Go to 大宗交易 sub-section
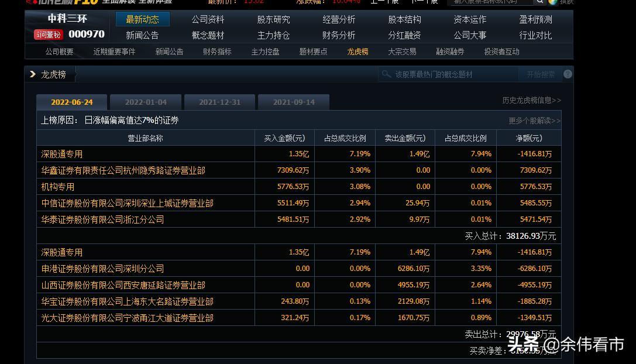Viewport: 636px width, 364px height. 402,51
